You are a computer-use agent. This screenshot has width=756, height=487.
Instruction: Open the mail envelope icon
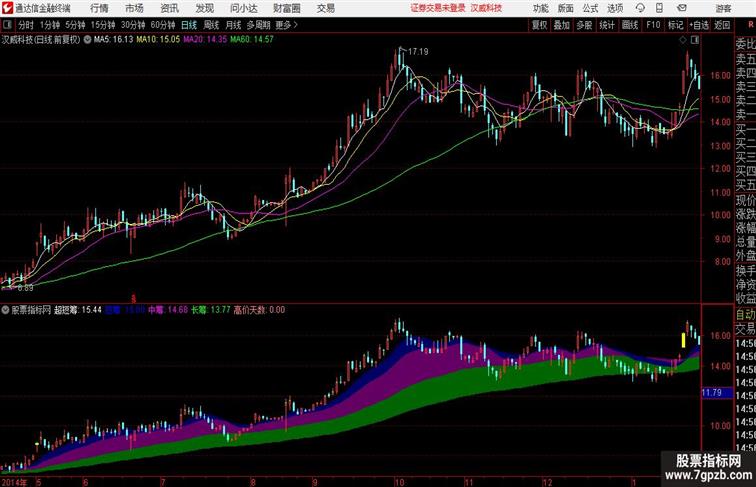(x=682, y=8)
